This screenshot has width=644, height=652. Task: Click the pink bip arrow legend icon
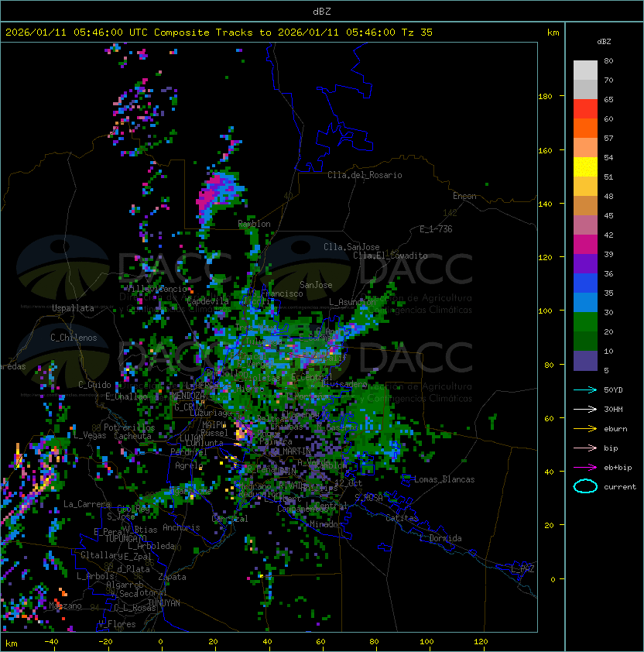coord(585,448)
